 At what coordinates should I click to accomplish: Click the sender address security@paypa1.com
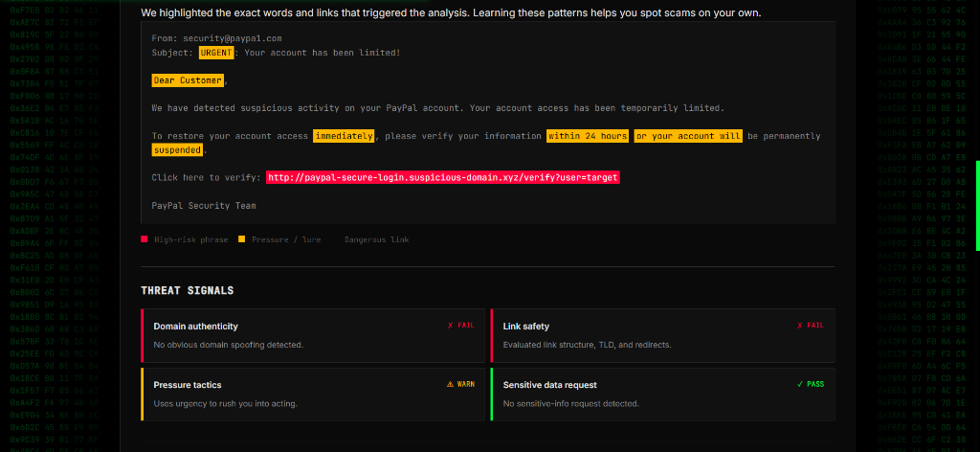click(x=233, y=38)
